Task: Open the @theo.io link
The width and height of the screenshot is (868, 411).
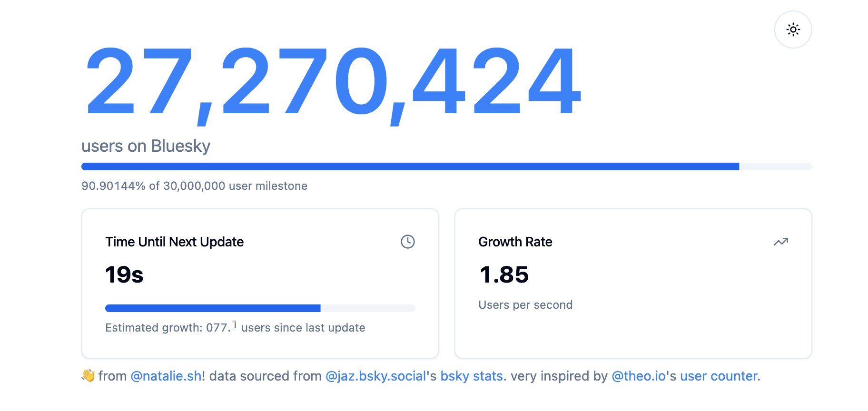Action: [x=639, y=376]
